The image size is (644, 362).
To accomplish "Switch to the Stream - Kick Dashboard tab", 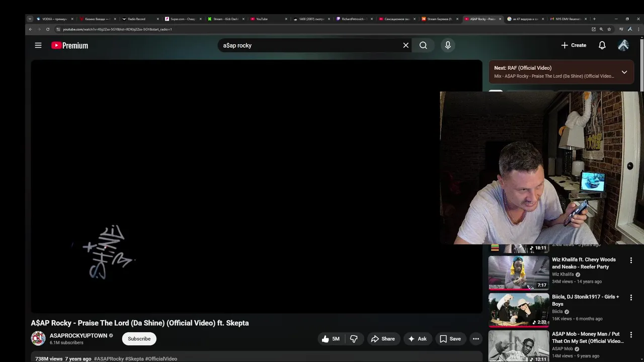I will [x=225, y=19].
